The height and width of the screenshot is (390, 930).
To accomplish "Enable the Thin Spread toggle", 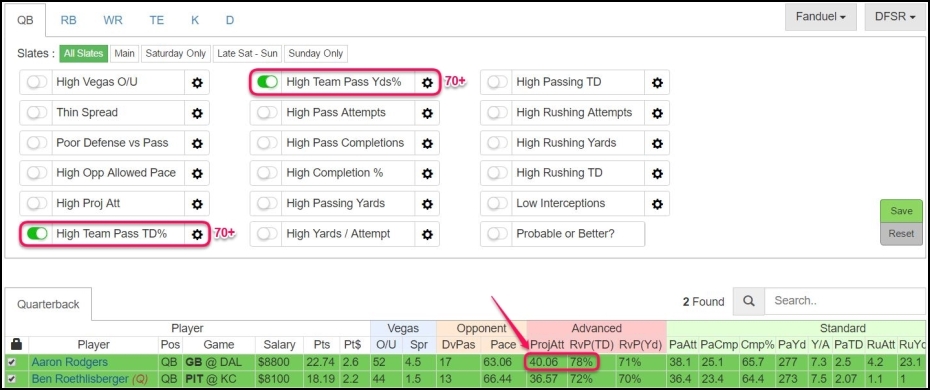I will (37, 113).
